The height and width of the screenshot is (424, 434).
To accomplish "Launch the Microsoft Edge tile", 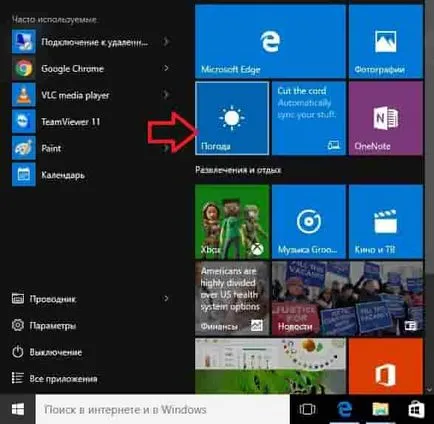I will coord(270,42).
